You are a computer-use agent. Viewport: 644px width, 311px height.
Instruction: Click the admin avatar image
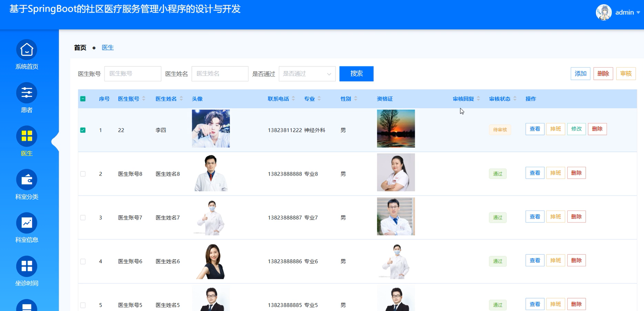click(x=604, y=12)
